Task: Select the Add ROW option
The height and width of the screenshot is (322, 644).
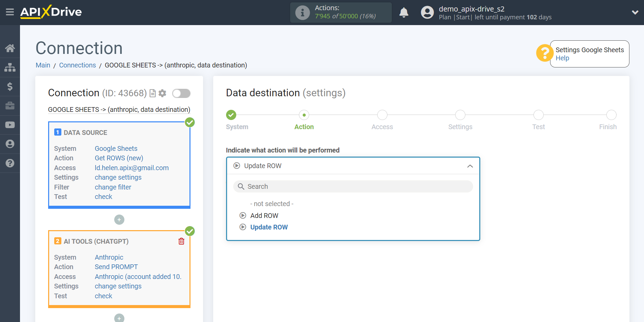Action: (264, 216)
